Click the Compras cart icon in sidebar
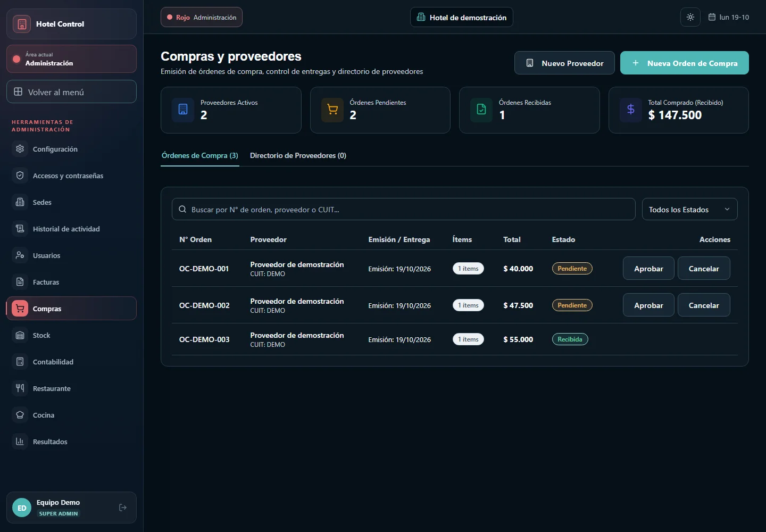Viewport: 766px width, 532px height. coord(20,309)
